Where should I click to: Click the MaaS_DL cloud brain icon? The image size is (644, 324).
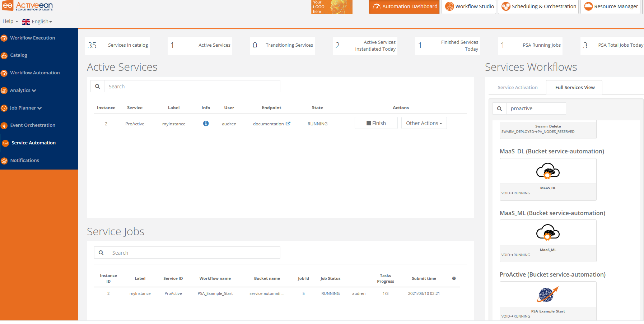click(x=548, y=171)
